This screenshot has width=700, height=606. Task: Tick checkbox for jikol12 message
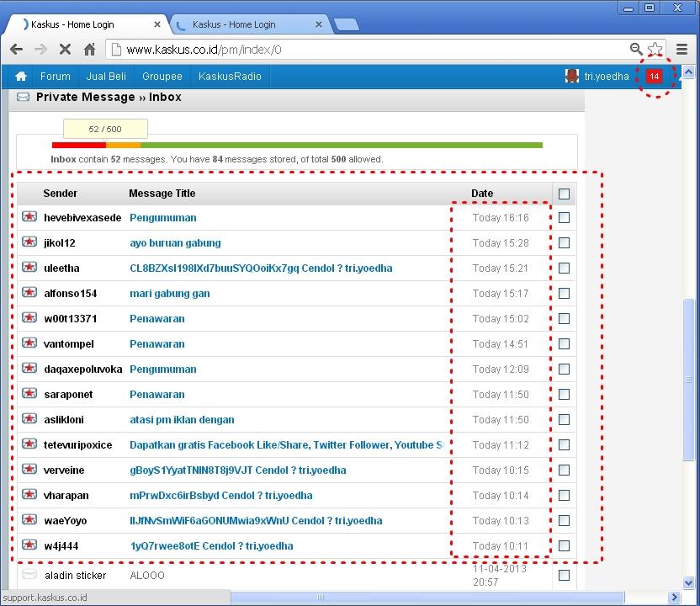coord(564,243)
